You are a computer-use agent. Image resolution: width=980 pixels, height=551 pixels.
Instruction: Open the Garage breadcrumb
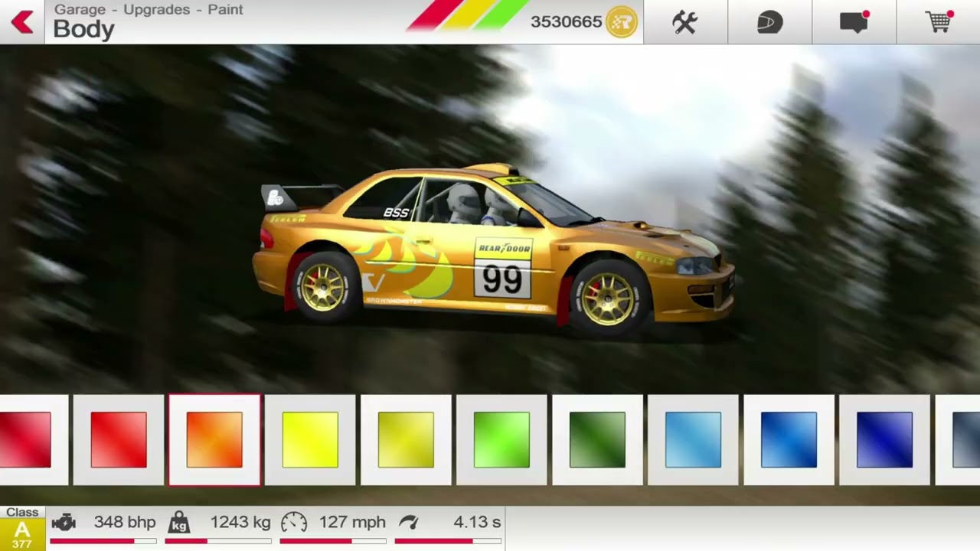tap(79, 9)
